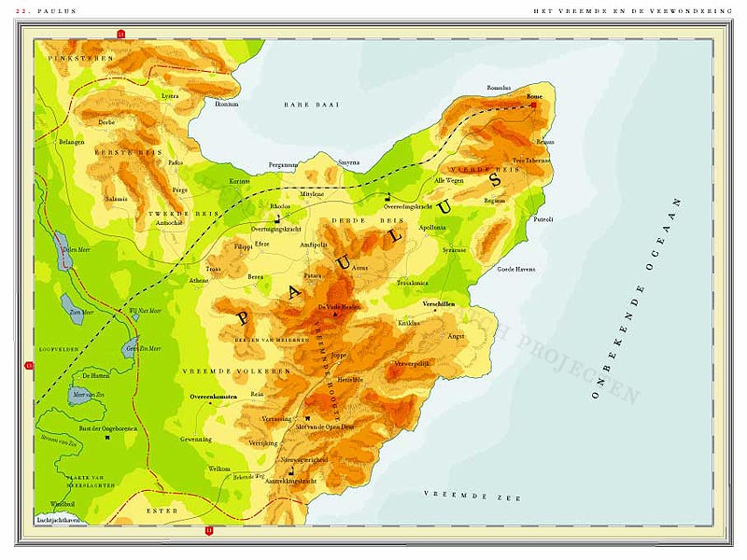The image size is (747, 560).
Task: Click the red page marker on top border
Action: tap(120, 35)
